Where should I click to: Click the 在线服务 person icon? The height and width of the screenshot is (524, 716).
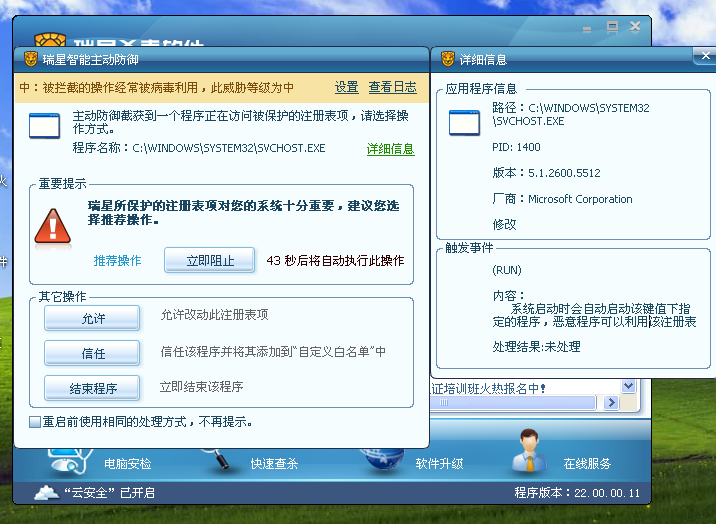click(x=529, y=450)
